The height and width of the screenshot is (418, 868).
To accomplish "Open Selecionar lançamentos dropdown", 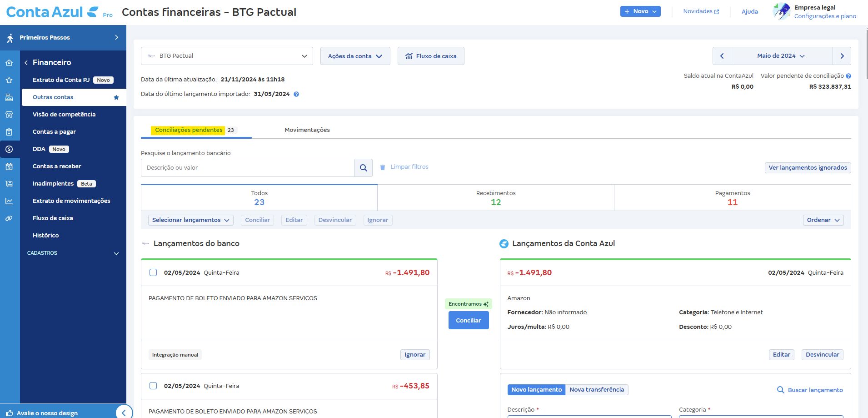I will (x=190, y=220).
